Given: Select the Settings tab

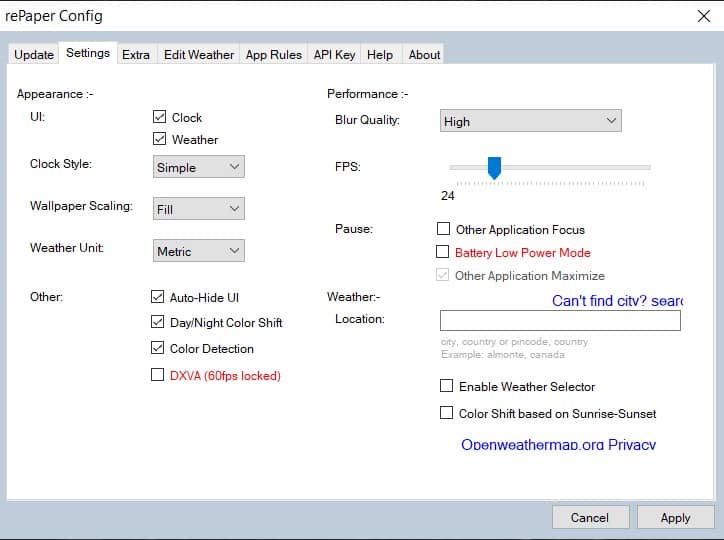Looking at the screenshot, I should (x=88, y=53).
